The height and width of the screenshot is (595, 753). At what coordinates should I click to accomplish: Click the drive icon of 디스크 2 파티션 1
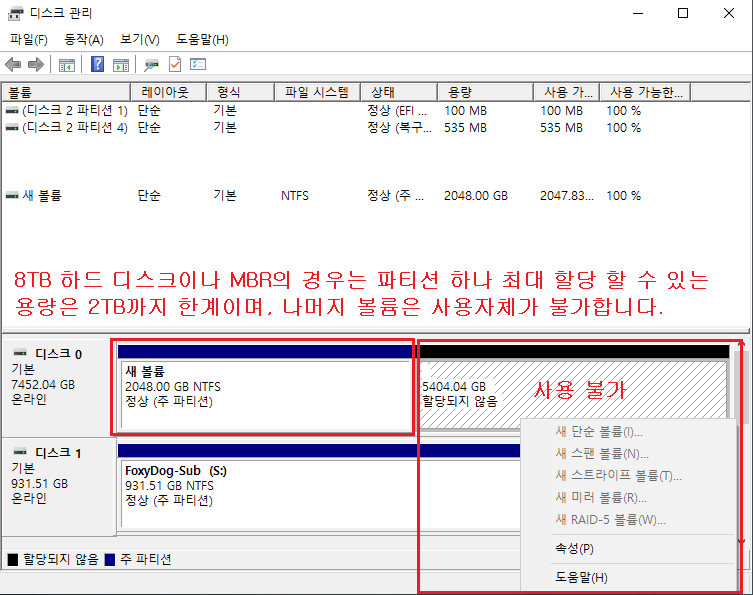coord(12,111)
